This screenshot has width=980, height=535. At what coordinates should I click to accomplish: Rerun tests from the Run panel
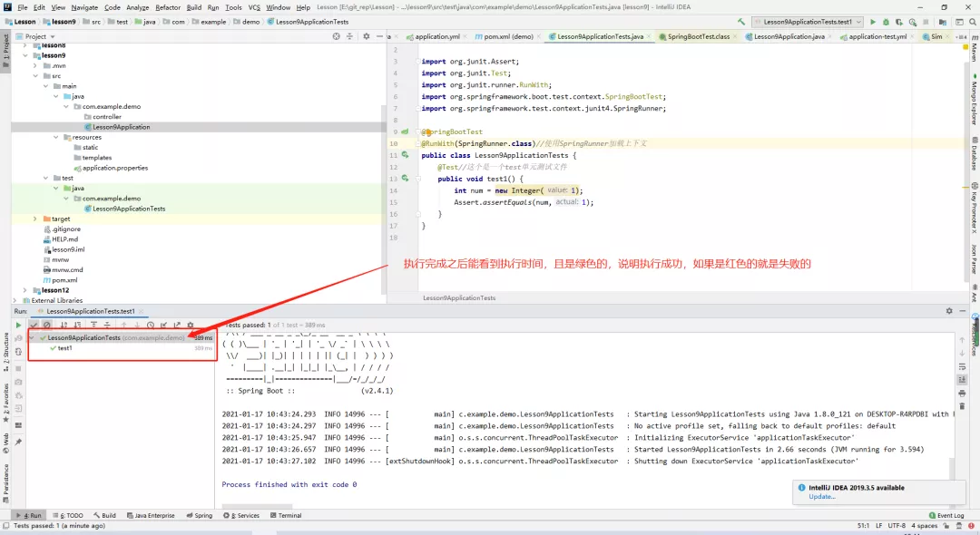[x=18, y=325]
